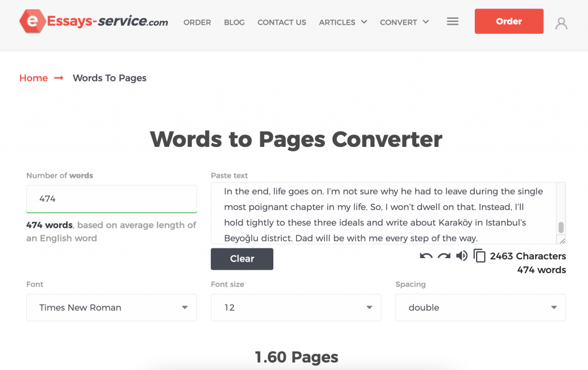
Task: Open the hamburger menu in the navigation bar
Action: tap(452, 21)
